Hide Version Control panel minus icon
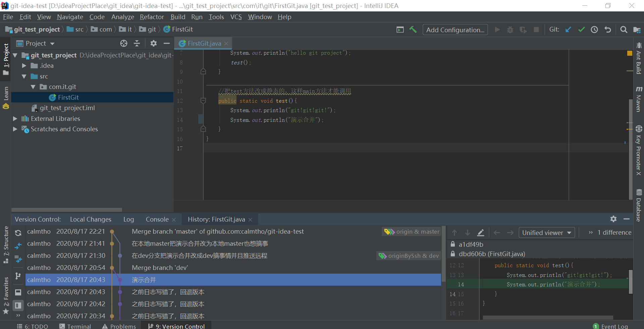The height and width of the screenshot is (329, 644). pos(627,219)
